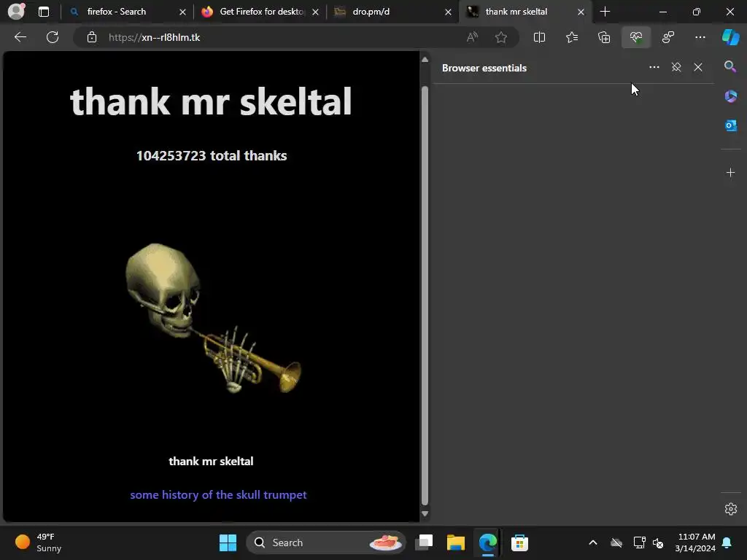Screen dimensions: 747x560
Task: Open the tab actions menu icon
Action: (x=44, y=12)
